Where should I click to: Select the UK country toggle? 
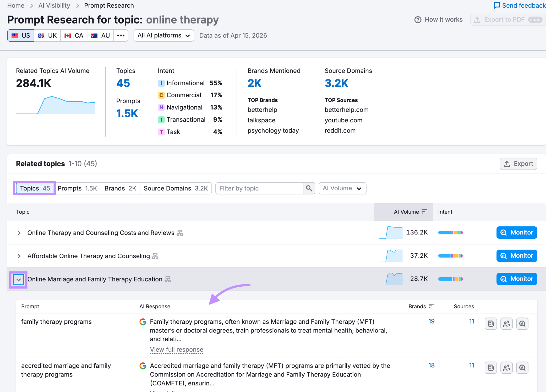(47, 35)
